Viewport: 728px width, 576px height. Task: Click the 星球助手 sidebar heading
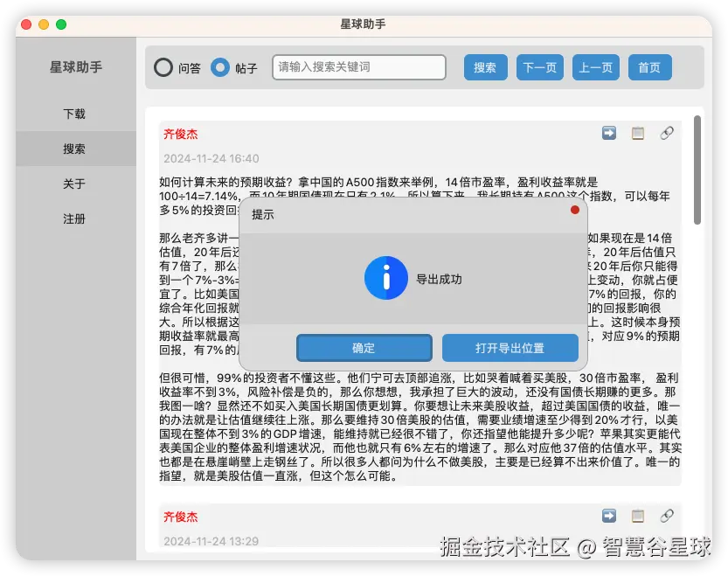coord(76,67)
